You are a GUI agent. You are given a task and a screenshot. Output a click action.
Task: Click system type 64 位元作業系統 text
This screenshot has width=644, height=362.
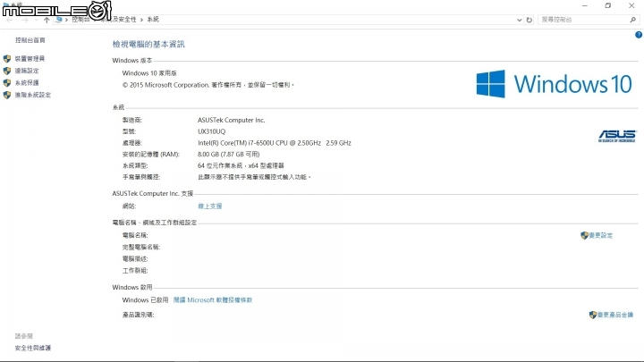tap(241, 165)
